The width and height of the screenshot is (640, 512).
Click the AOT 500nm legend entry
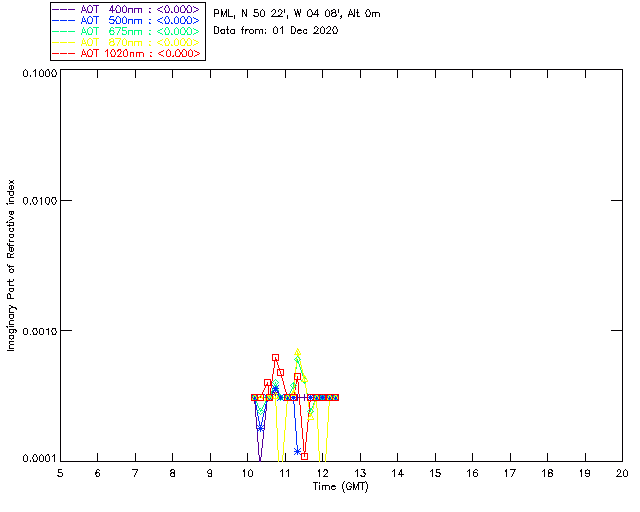(x=126, y=20)
